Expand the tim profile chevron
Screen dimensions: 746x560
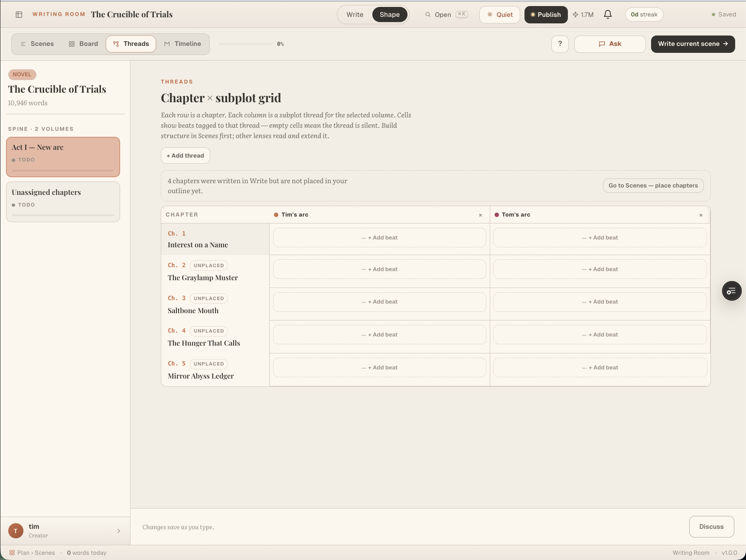point(119,531)
